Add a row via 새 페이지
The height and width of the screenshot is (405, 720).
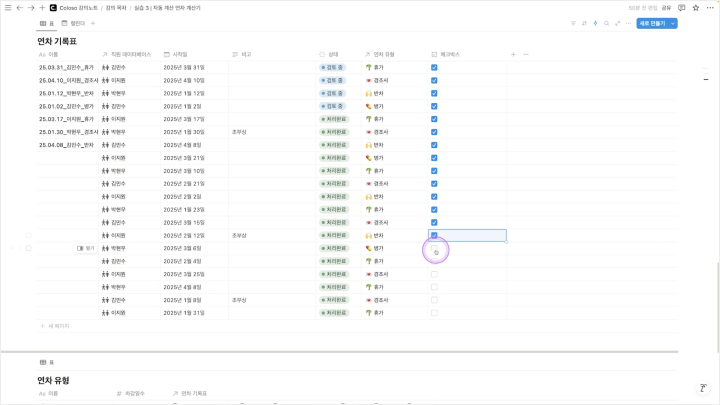[55, 326]
